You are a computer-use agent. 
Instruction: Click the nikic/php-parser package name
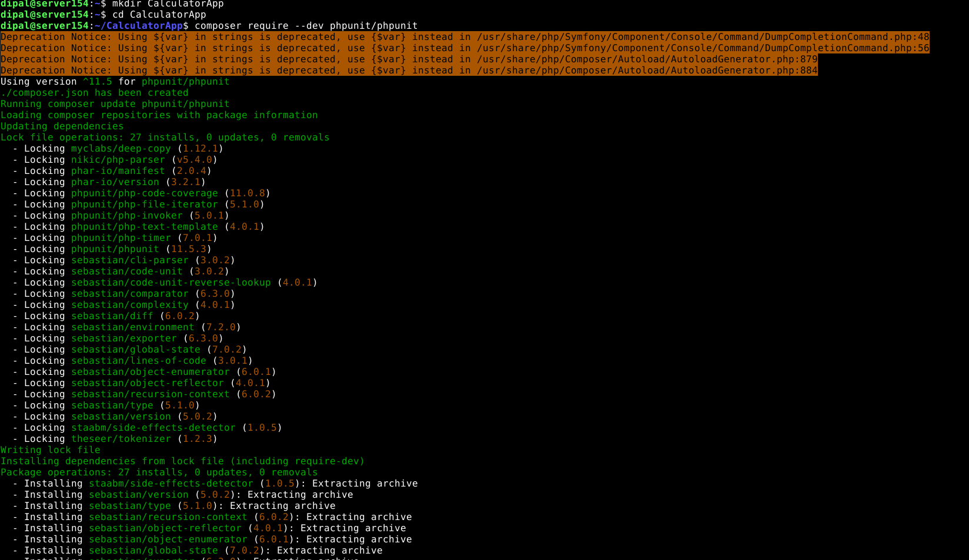(118, 160)
